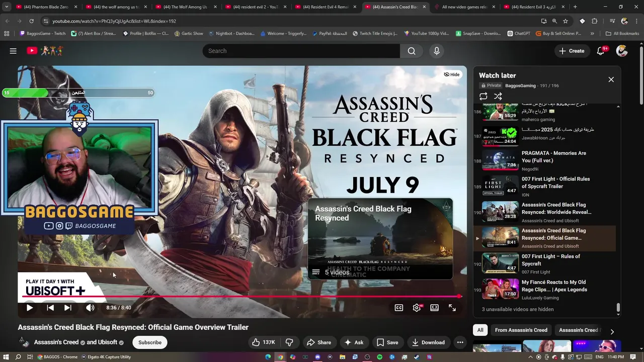The image size is (644, 362).
Task: Share this video
Action: coord(319,342)
